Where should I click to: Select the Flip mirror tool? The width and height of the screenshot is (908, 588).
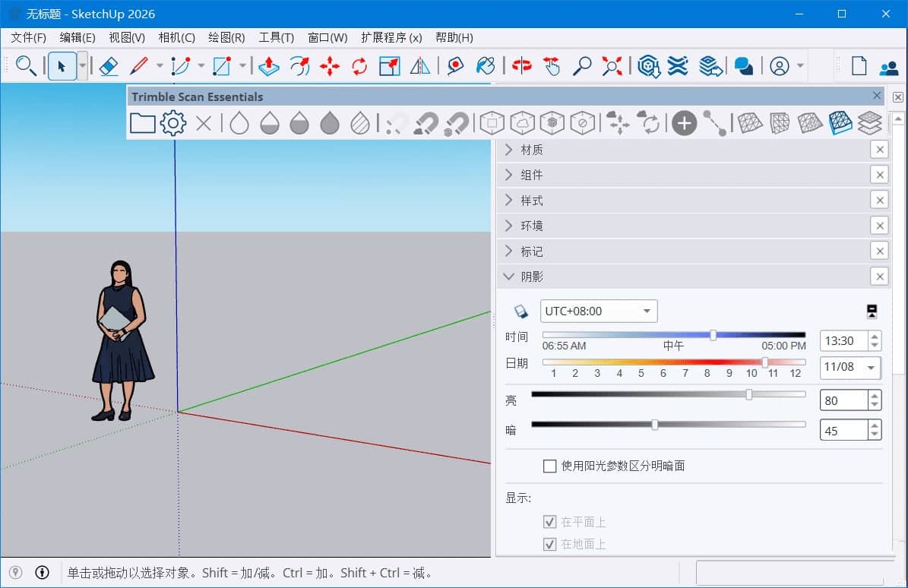[x=420, y=66]
